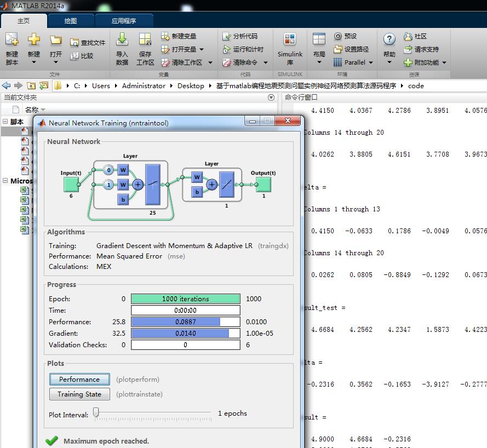Click Set Path (设置路径) icon
487x448 pixels.
[x=338, y=49]
